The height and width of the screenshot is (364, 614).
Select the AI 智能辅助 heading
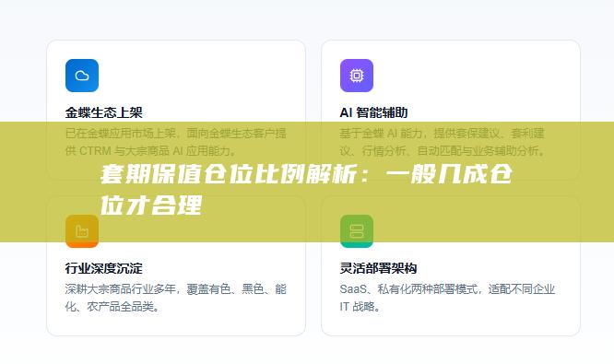(373, 112)
